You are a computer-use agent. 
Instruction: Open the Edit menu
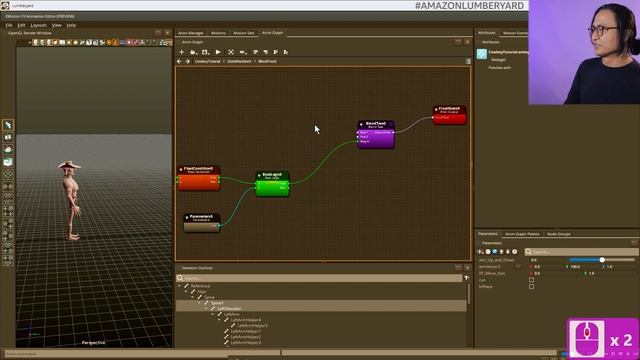[x=21, y=25]
